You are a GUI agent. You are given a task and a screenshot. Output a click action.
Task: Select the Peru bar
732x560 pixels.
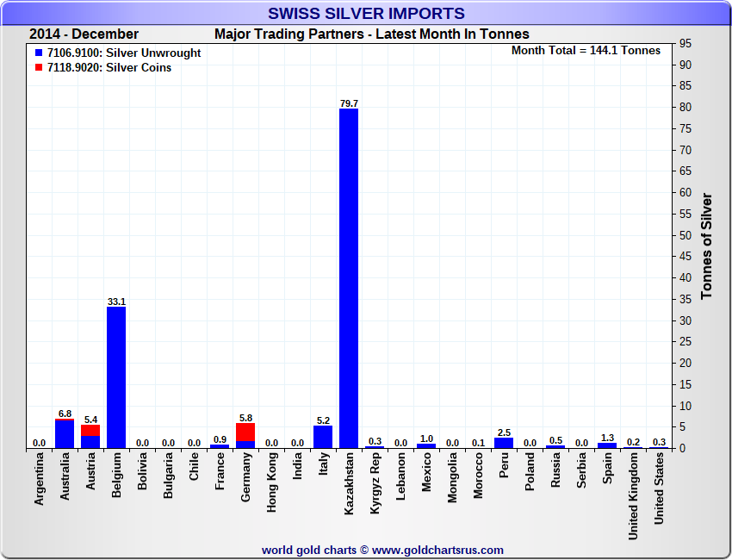[x=504, y=443]
